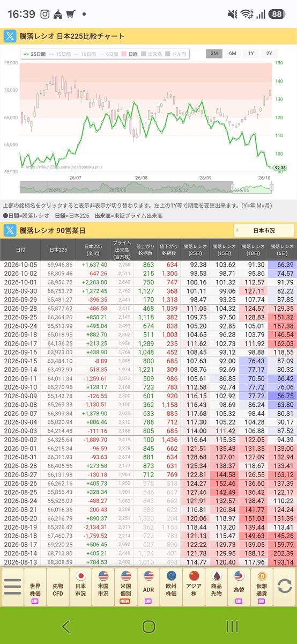Toggle the 出来高 series in chart legend

151,54
